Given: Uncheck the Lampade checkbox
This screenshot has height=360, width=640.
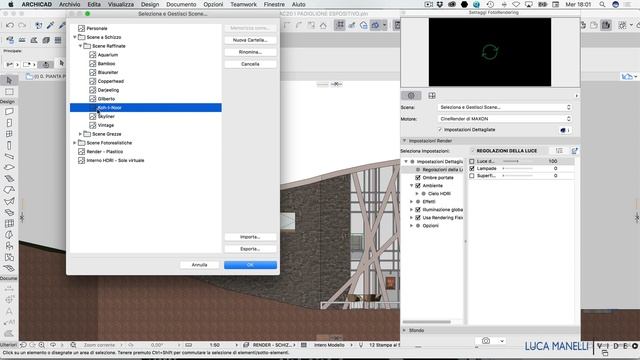Looking at the screenshot, I should click(x=472, y=169).
